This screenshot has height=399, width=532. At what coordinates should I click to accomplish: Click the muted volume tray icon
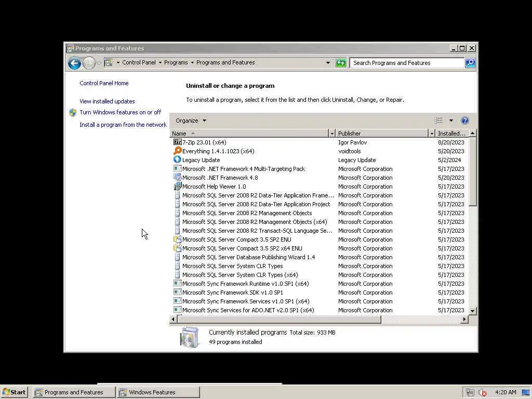point(482,393)
